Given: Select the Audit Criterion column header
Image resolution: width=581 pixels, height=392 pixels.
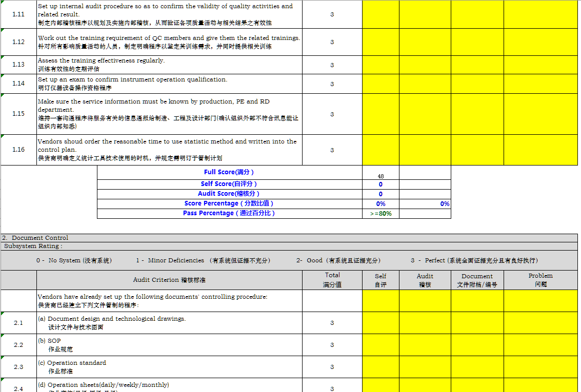Looking at the screenshot, I should (169, 280).
